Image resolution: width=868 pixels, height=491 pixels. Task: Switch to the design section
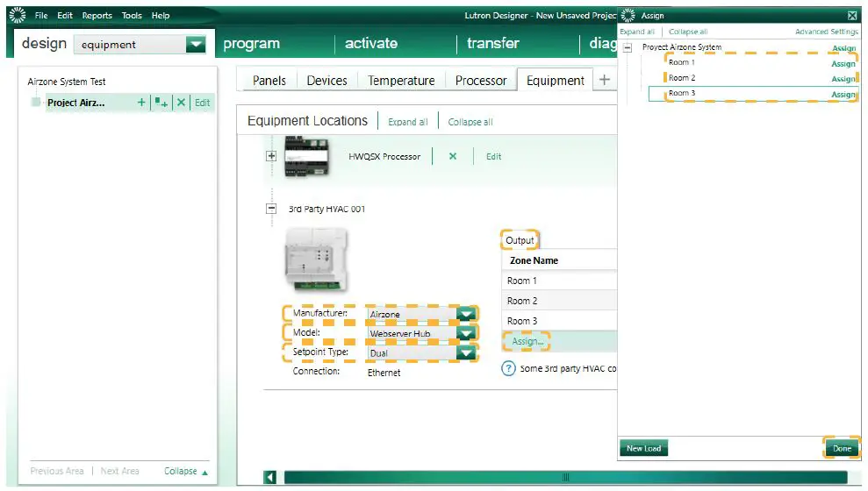pyautogui.click(x=44, y=43)
